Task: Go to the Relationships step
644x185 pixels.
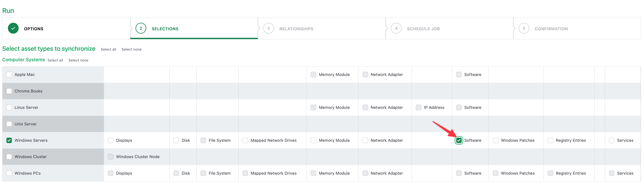Action: coord(322,29)
